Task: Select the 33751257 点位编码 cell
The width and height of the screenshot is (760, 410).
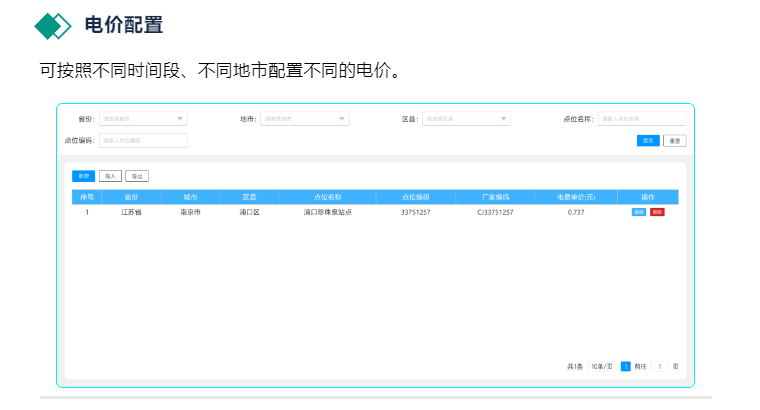Action: pyautogui.click(x=415, y=212)
